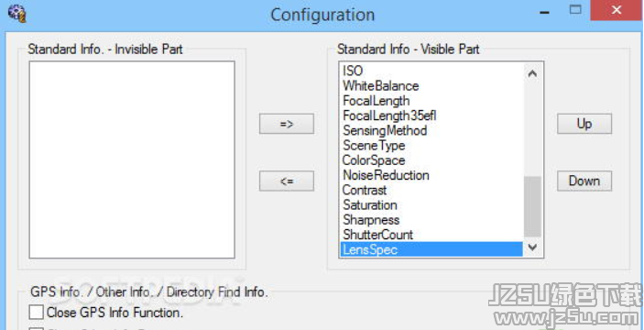
Task: Select SensingMethod list entry
Action: (x=431, y=131)
